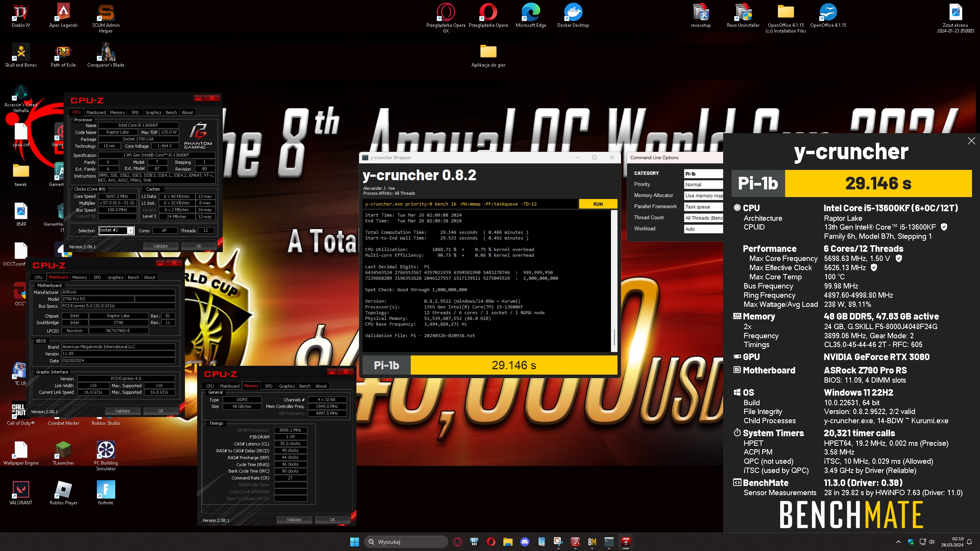Image resolution: width=980 pixels, height=551 pixels.
Task: Click Validate in Mainboard CPU-Z window
Action: point(122,411)
